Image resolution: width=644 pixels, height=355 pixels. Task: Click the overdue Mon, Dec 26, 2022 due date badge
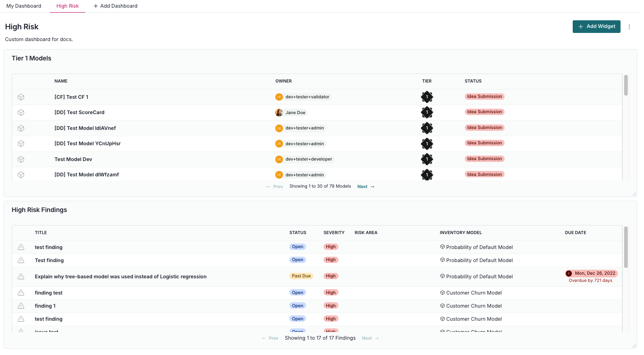[x=590, y=273]
